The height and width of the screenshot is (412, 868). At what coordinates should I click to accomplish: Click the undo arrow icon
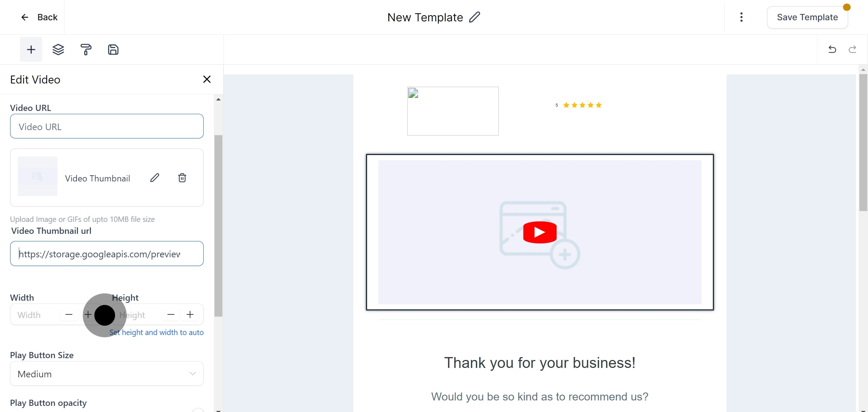832,50
